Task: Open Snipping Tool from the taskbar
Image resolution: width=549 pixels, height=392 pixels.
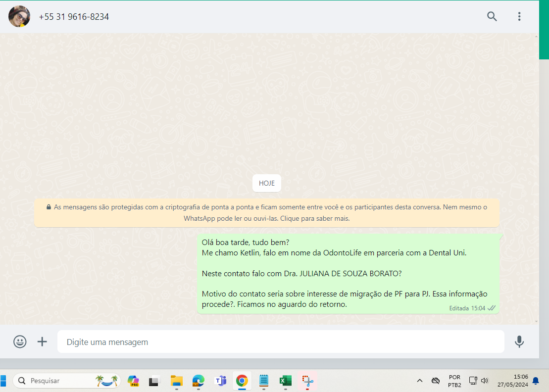Action: coord(307,381)
